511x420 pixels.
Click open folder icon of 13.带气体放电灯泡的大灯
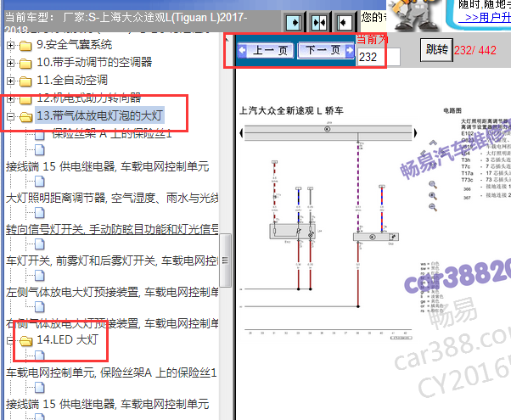pyautogui.click(x=25, y=116)
